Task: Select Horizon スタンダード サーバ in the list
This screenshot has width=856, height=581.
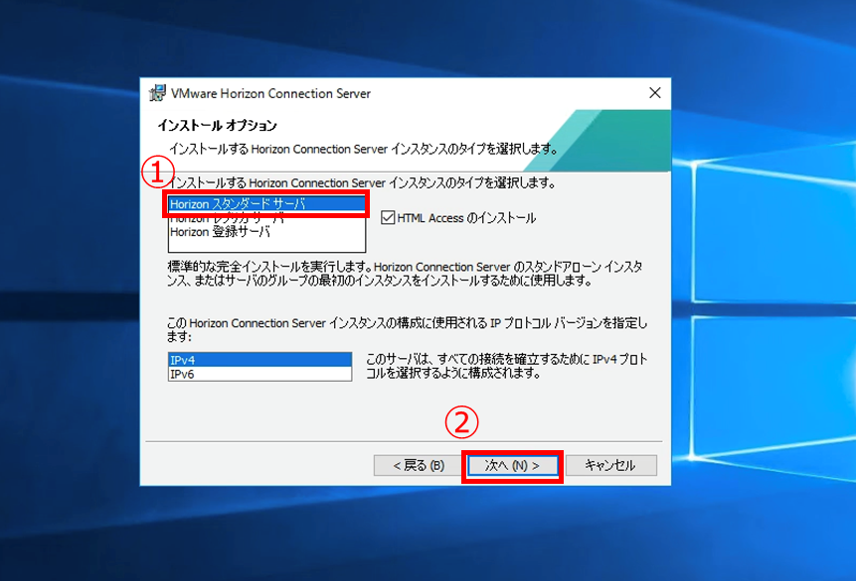Action: pos(237,204)
